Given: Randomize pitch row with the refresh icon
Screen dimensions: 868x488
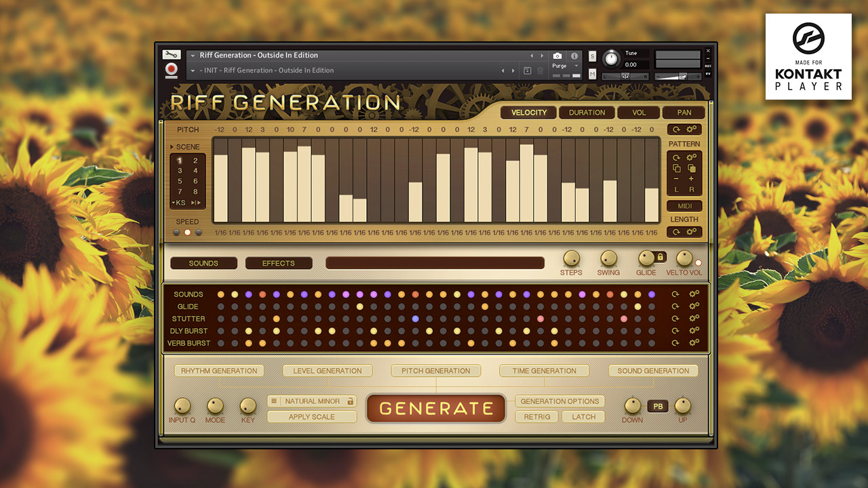Looking at the screenshot, I should [x=677, y=129].
